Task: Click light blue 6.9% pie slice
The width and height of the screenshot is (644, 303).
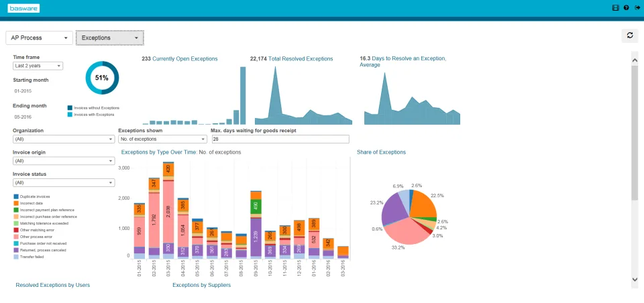Action: 404,198
